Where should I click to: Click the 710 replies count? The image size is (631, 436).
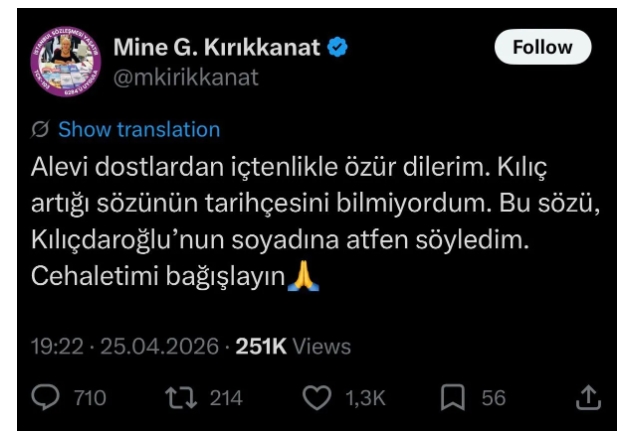pos(90,398)
